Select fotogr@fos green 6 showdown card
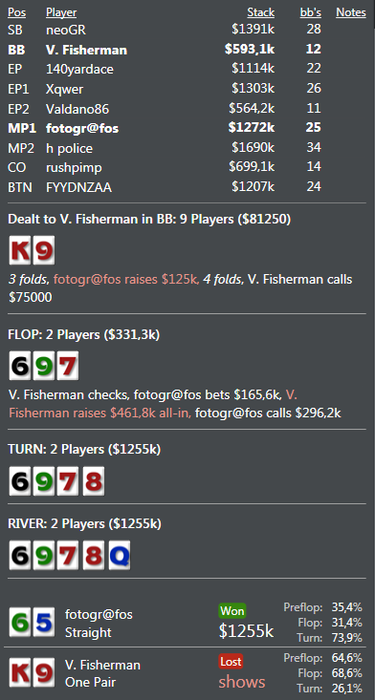375x700 pixels. (x=21, y=622)
